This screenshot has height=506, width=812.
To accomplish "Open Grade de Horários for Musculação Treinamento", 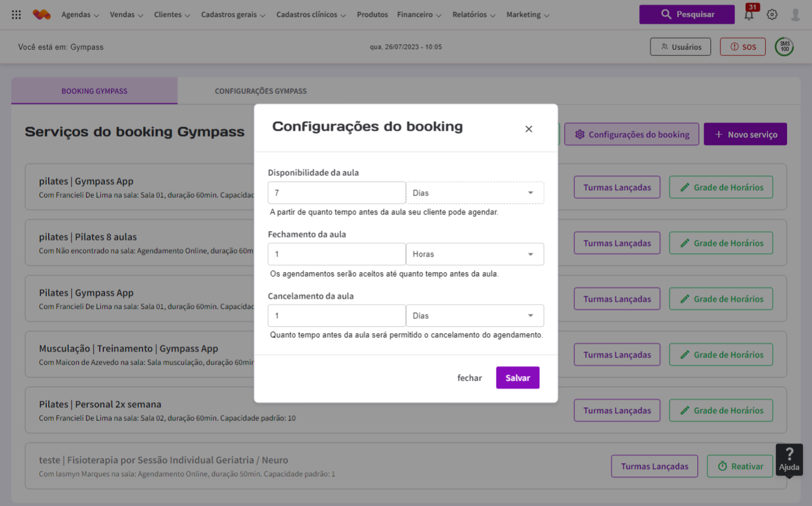I will coord(721,355).
